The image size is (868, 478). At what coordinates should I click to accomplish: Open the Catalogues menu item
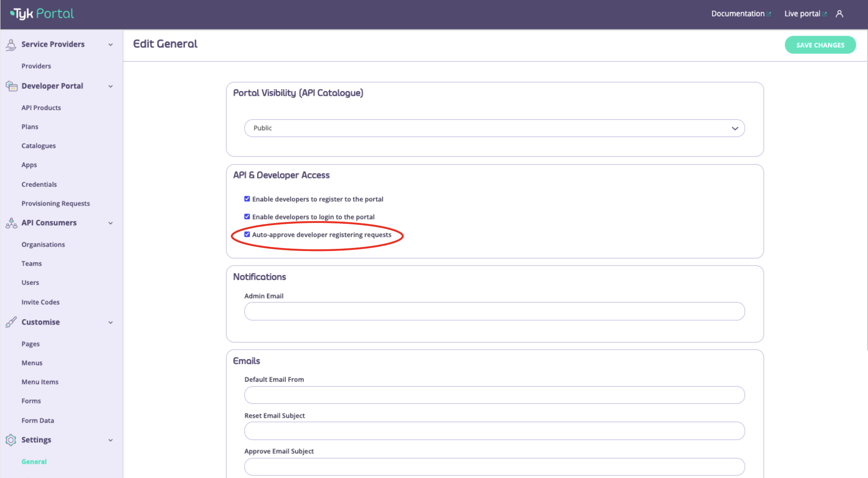pos(38,146)
